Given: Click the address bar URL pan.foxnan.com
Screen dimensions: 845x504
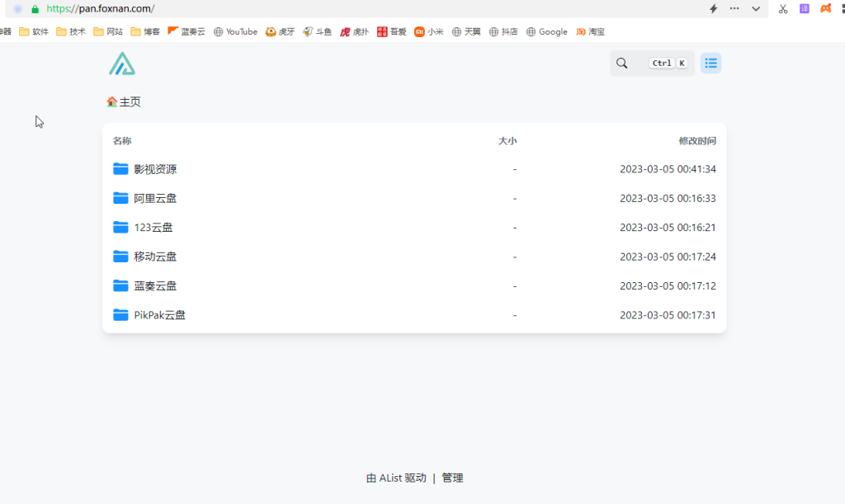Looking at the screenshot, I should pos(101,8).
